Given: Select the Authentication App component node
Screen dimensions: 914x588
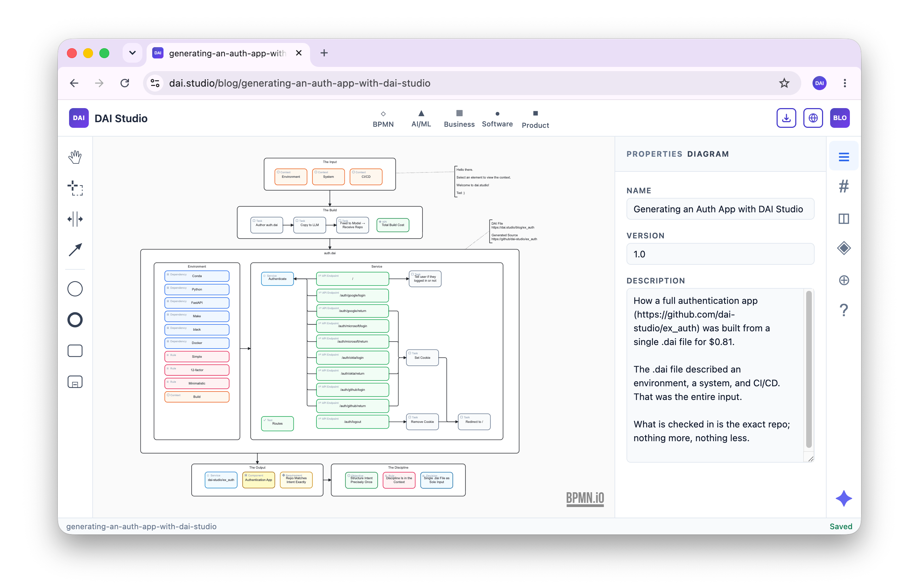Looking at the screenshot, I should 259,480.
